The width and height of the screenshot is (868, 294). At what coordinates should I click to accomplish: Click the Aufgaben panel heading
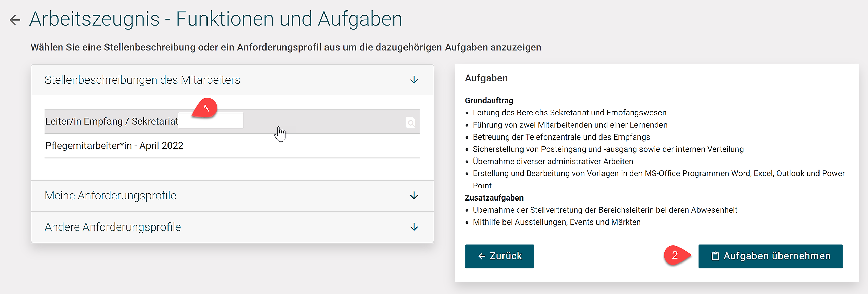pyautogui.click(x=486, y=78)
